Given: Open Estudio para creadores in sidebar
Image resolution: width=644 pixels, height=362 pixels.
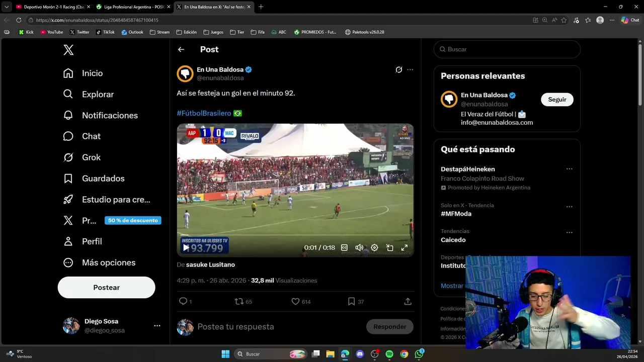Looking at the screenshot, I should point(107,200).
